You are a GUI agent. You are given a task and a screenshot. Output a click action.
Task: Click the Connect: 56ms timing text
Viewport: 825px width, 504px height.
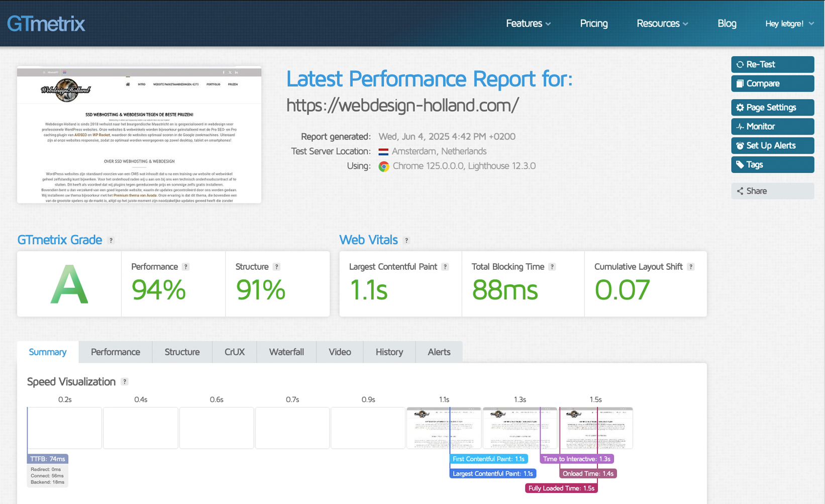[47, 475]
